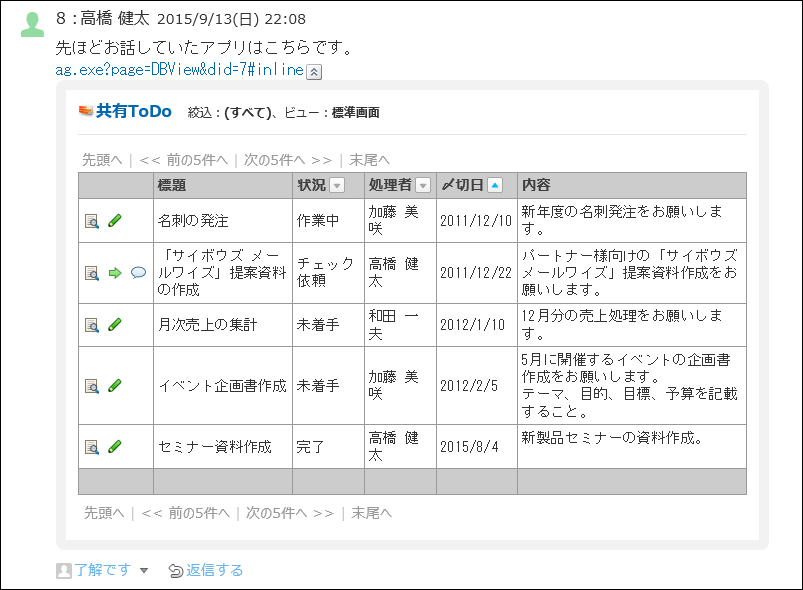Click green arrow icon on サイボウズ メールワイズ row
The width and height of the screenshot is (803, 590).
[x=114, y=272]
